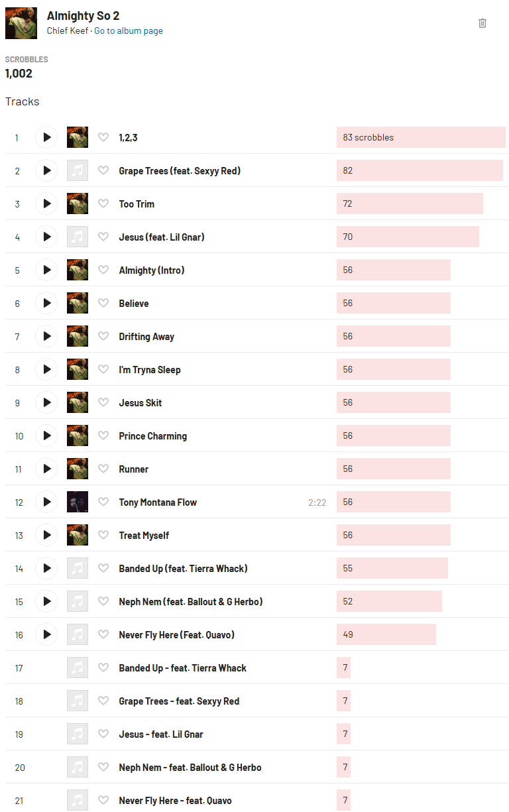This screenshot has height=812, width=509.
Task: Play the track 1,2,3
Action: [x=46, y=137]
